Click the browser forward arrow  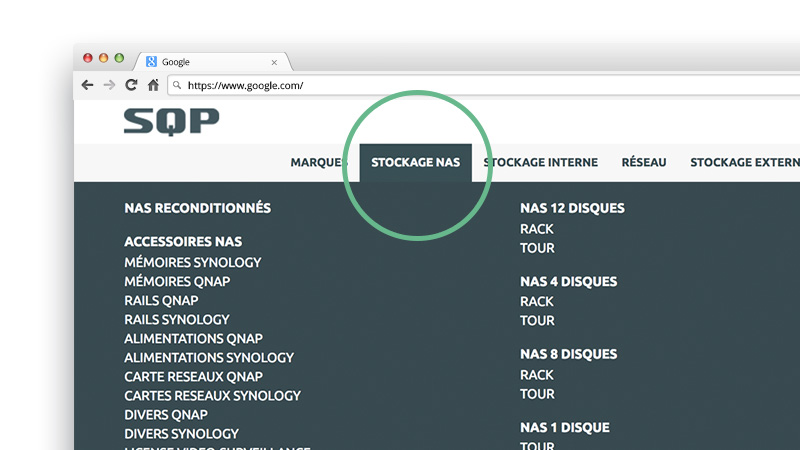point(109,85)
